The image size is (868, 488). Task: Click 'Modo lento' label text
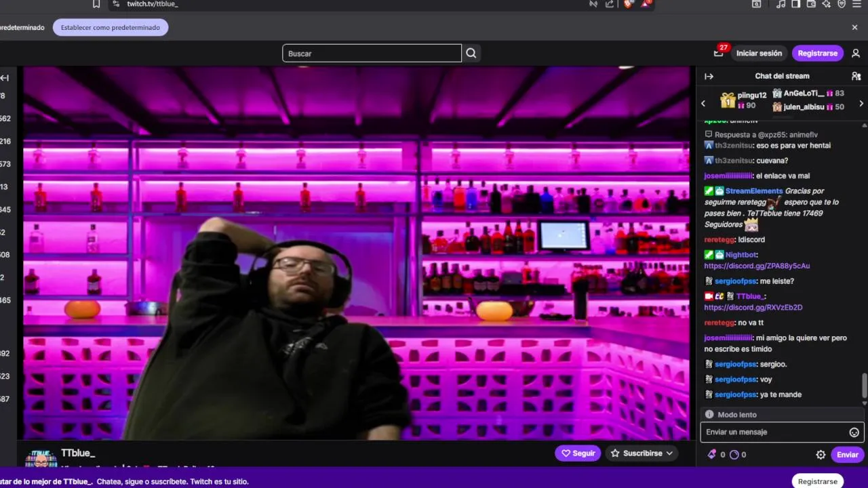[x=737, y=415]
